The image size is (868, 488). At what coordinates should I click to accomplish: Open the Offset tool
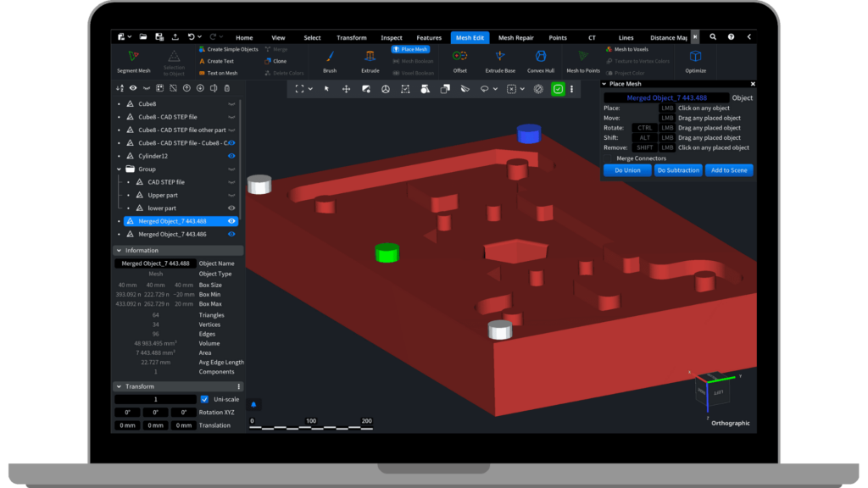point(460,60)
